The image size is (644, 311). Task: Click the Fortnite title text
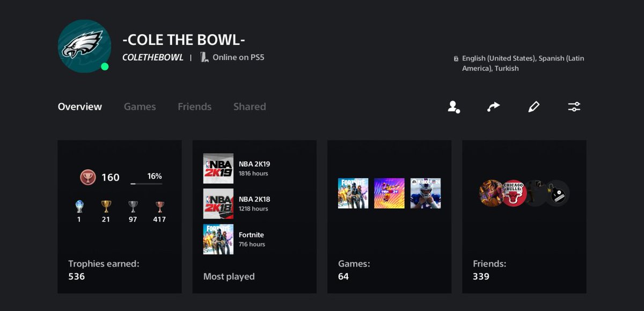251,235
